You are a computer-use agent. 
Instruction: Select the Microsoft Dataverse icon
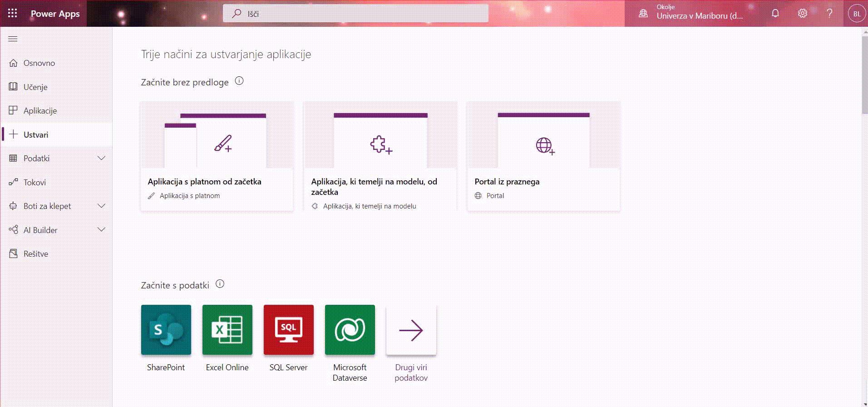pyautogui.click(x=350, y=329)
